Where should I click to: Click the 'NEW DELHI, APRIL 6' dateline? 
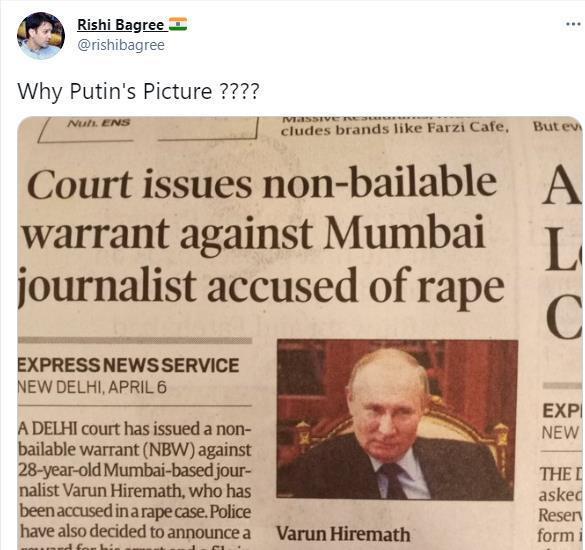pyautogui.click(x=92, y=387)
